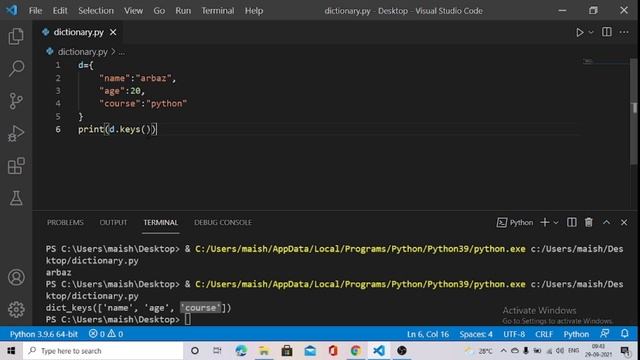This screenshot has width=640, height=360.
Task: Click the Python terminal shell label
Action: pos(515,222)
